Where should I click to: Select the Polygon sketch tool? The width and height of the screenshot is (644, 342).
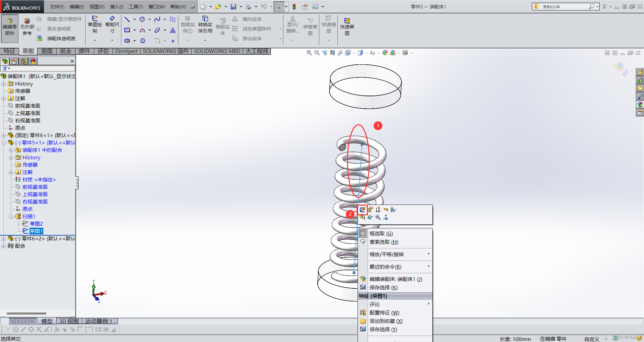pyautogui.click(x=143, y=41)
